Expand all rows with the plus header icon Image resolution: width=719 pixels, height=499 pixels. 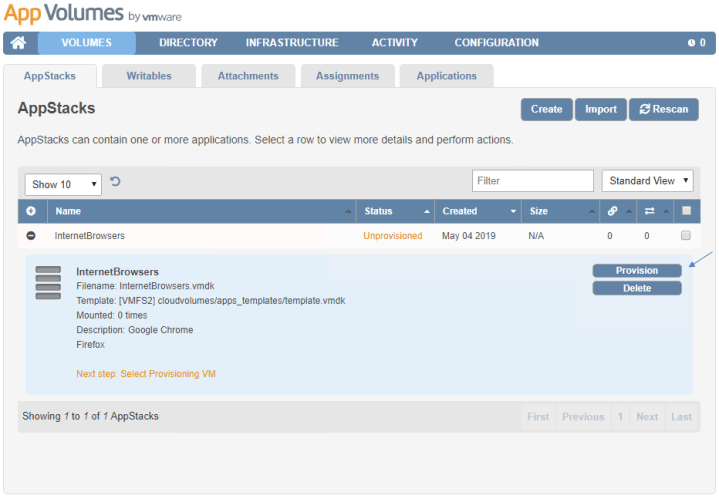pyautogui.click(x=31, y=211)
